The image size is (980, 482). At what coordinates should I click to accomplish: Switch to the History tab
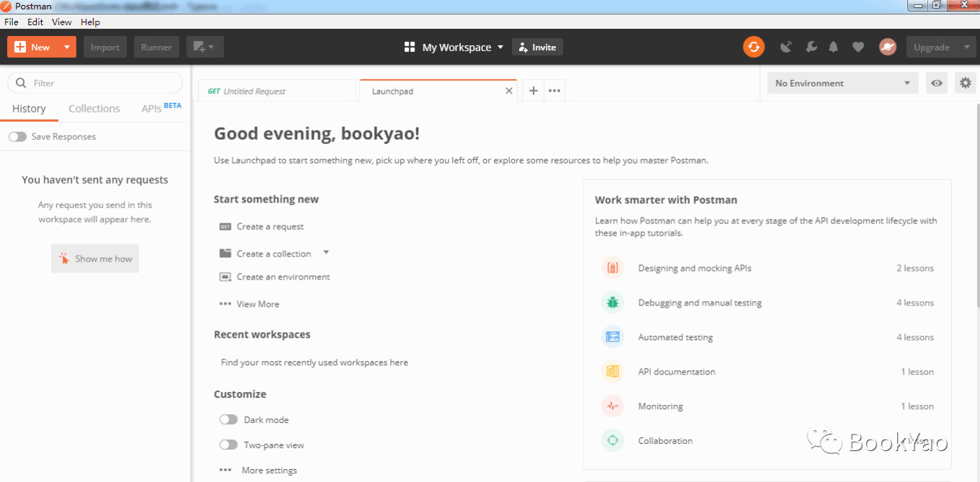29,109
